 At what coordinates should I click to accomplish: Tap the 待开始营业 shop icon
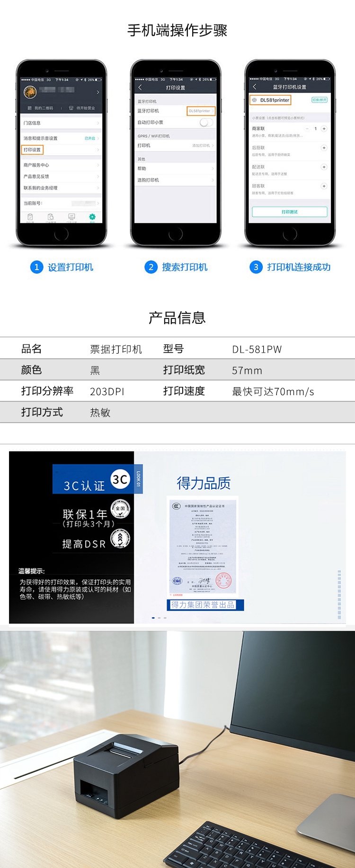pyautogui.click(x=71, y=108)
